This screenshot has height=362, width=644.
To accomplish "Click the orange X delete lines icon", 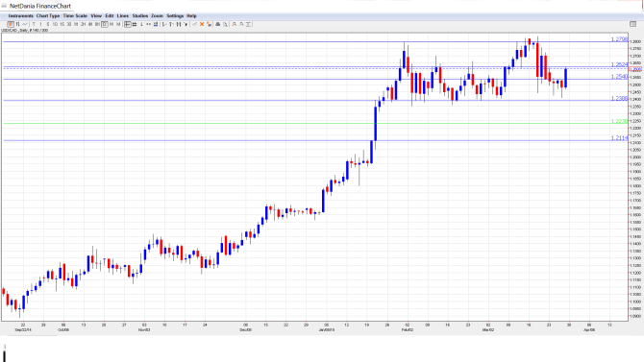I will point(202,25).
